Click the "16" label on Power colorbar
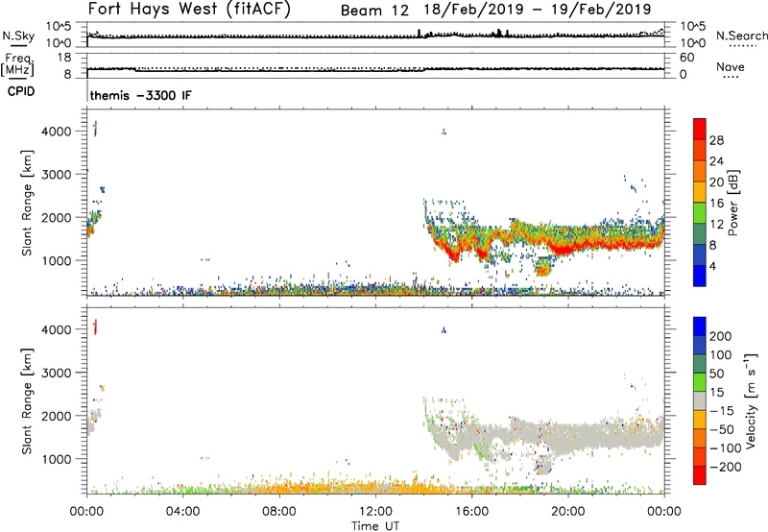 716,204
